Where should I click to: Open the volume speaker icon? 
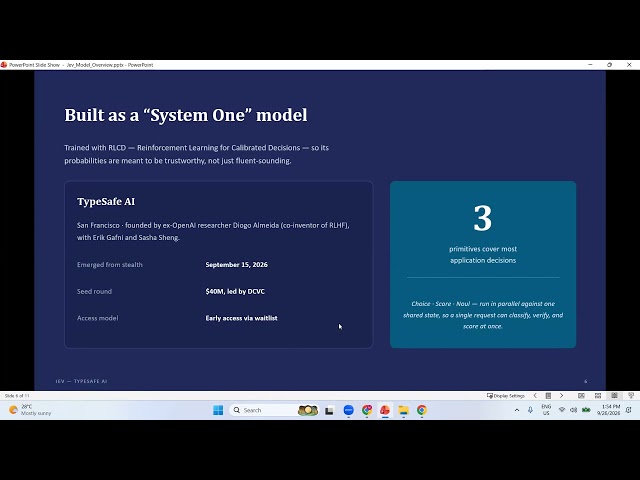pyautogui.click(x=573, y=410)
